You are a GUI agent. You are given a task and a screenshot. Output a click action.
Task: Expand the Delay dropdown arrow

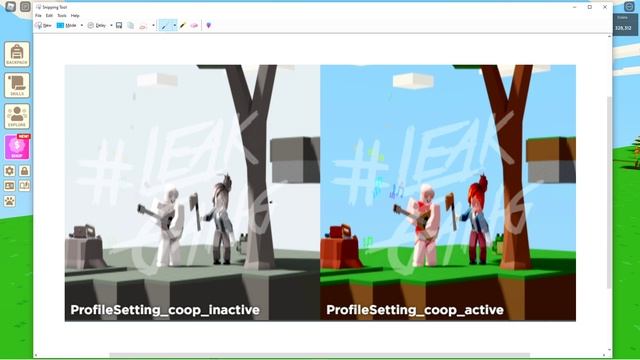111,25
